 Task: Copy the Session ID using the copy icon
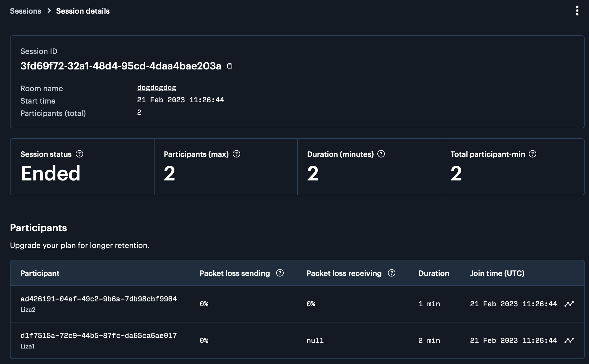point(230,66)
